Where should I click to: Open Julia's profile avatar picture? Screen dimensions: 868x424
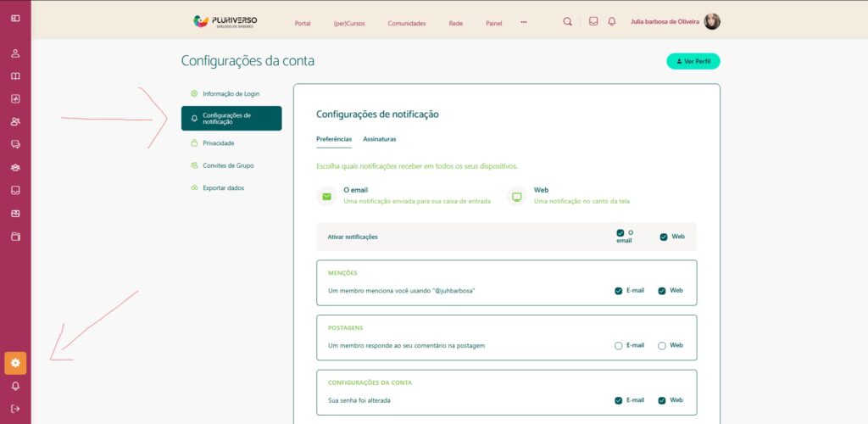712,21
